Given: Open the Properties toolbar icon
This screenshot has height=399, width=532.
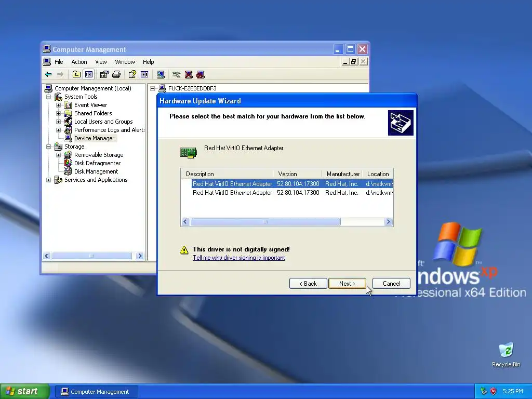Looking at the screenshot, I should (104, 74).
